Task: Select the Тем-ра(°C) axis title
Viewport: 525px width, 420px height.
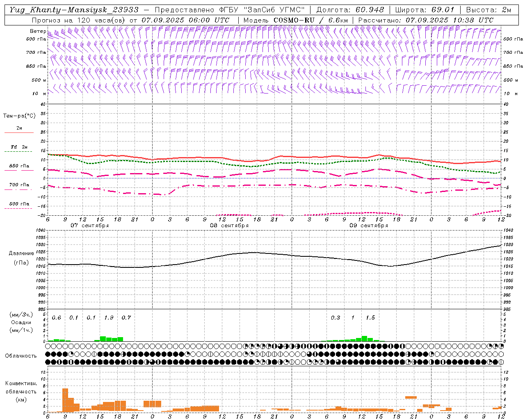Action: pyautogui.click(x=19, y=116)
